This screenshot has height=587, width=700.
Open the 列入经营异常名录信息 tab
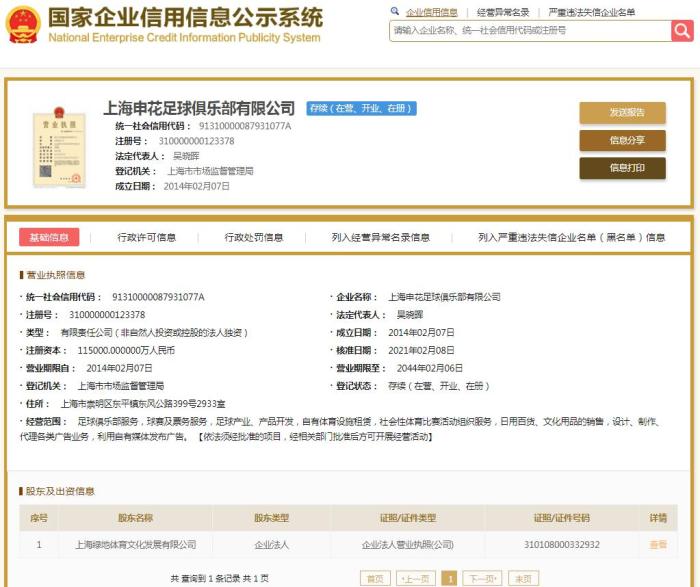pyautogui.click(x=380, y=237)
